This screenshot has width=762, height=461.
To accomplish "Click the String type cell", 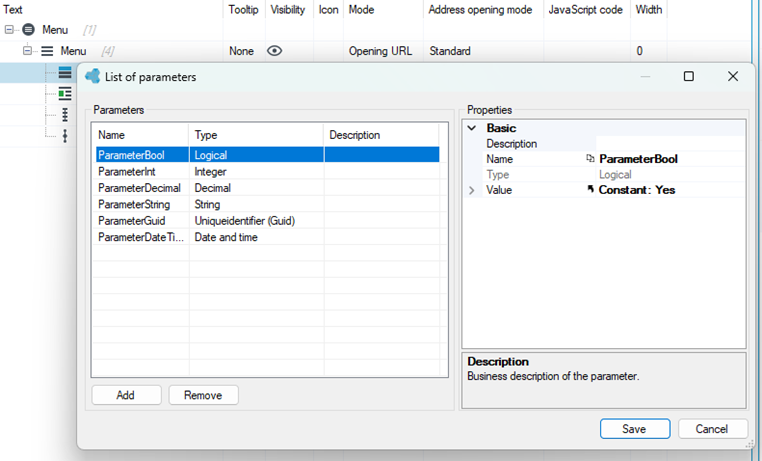I will [256, 204].
